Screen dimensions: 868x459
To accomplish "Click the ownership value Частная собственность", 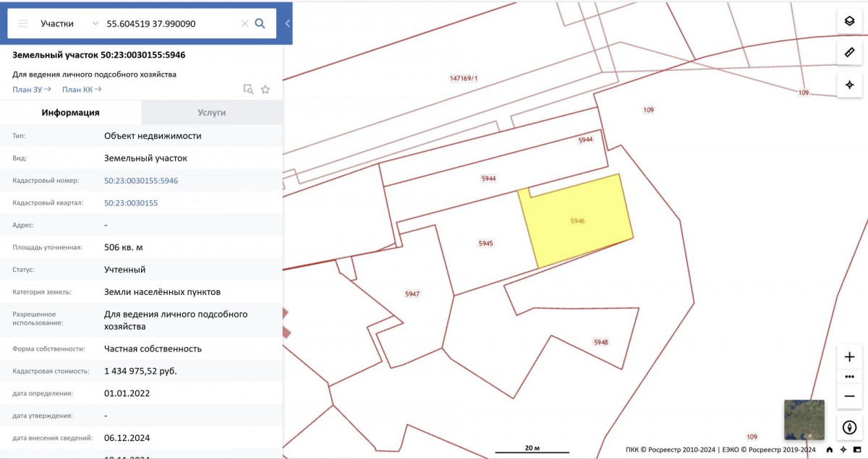I will click(x=153, y=348).
